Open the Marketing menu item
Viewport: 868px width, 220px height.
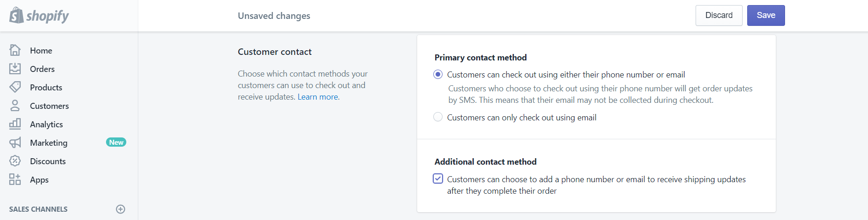click(48, 143)
